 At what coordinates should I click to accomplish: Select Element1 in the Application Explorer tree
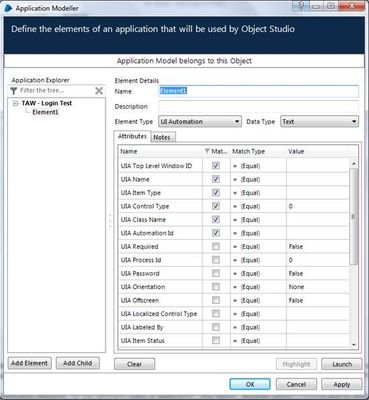(45, 112)
